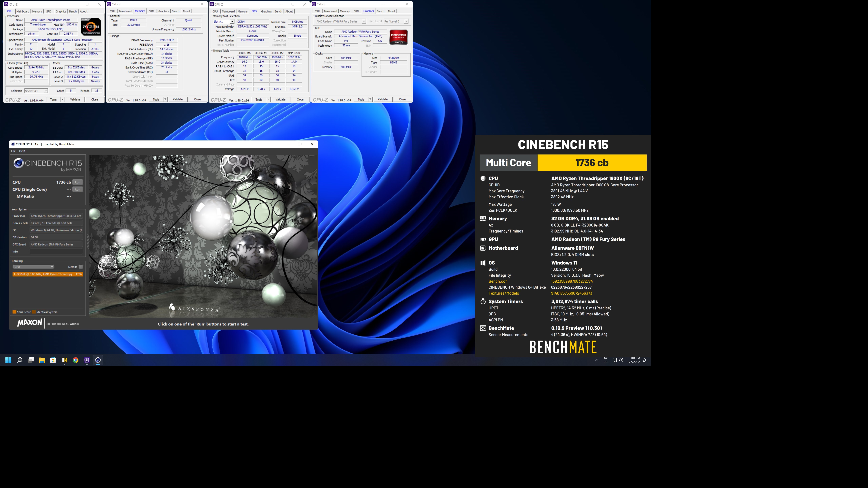Click the Cinebench title bar icon
The height and width of the screenshot is (488, 868).
point(13,144)
